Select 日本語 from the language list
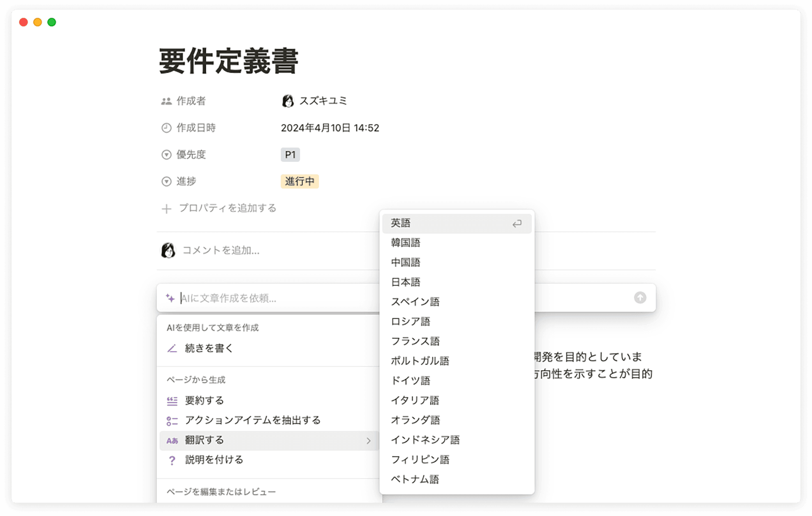The width and height of the screenshot is (812, 516). click(406, 282)
